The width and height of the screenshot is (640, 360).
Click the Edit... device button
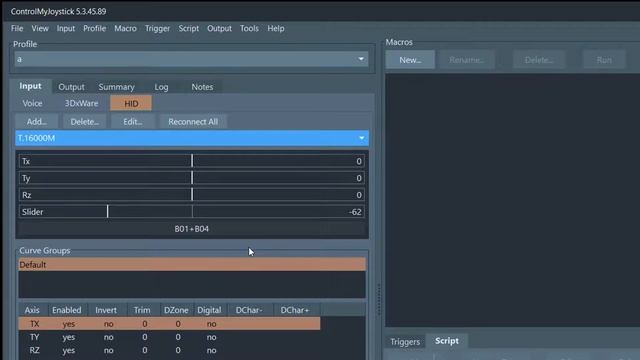[x=133, y=122]
